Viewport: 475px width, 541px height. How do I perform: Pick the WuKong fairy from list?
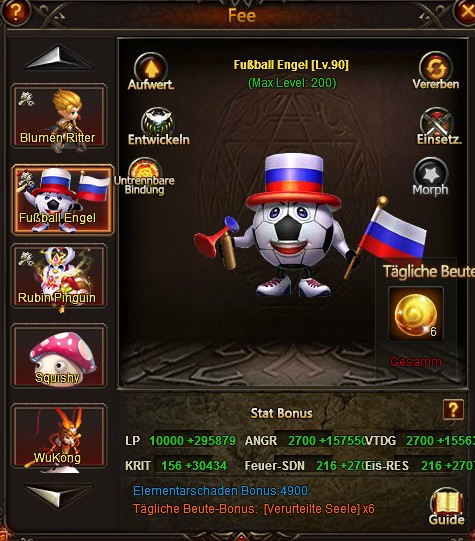coord(59,435)
